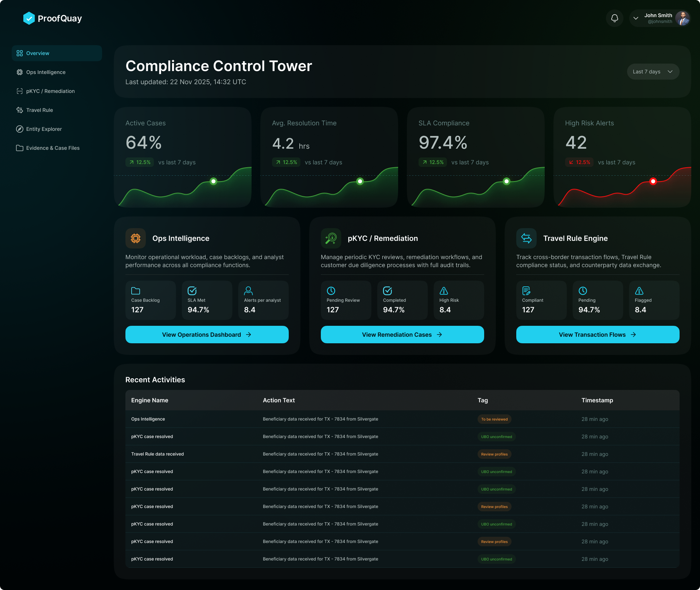Click the notification bell icon
The width and height of the screenshot is (700, 590).
[615, 18]
